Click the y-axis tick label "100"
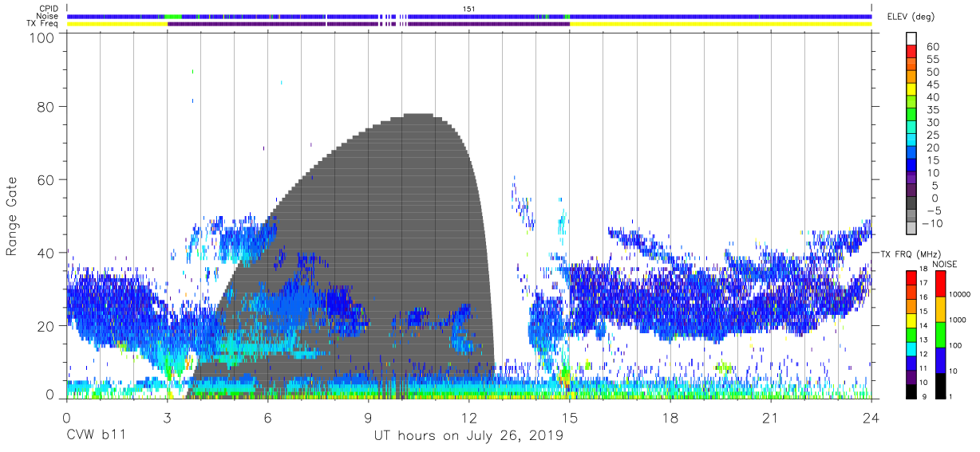The image size is (980, 452). click(x=41, y=37)
